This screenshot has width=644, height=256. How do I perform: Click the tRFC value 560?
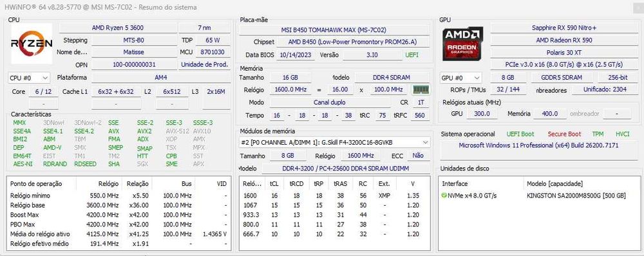click(419, 115)
